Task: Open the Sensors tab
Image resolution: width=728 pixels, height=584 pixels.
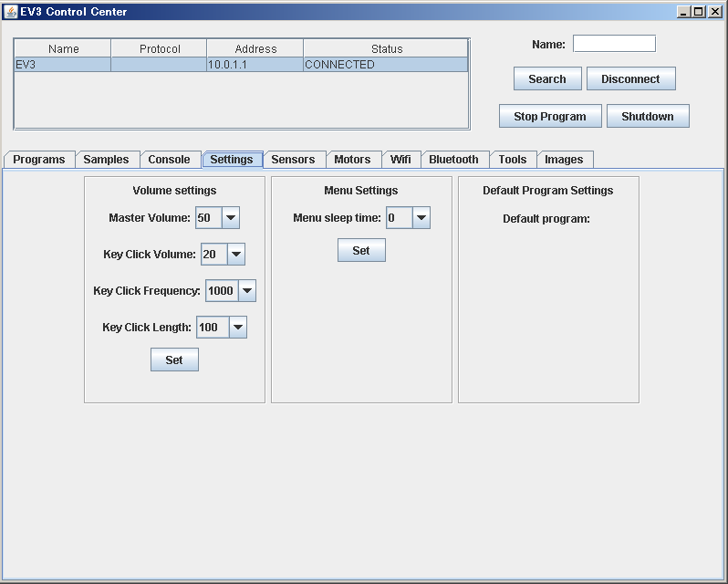Action: pos(293,159)
